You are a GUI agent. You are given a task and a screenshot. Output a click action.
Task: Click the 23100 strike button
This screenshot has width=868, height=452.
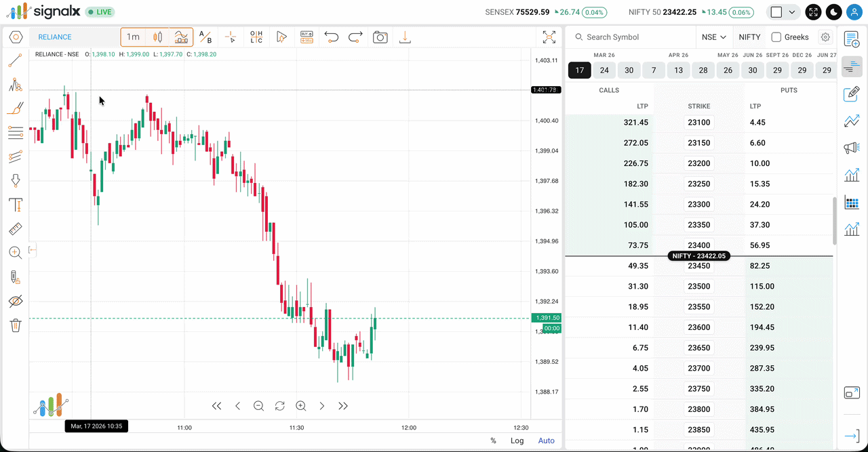699,123
